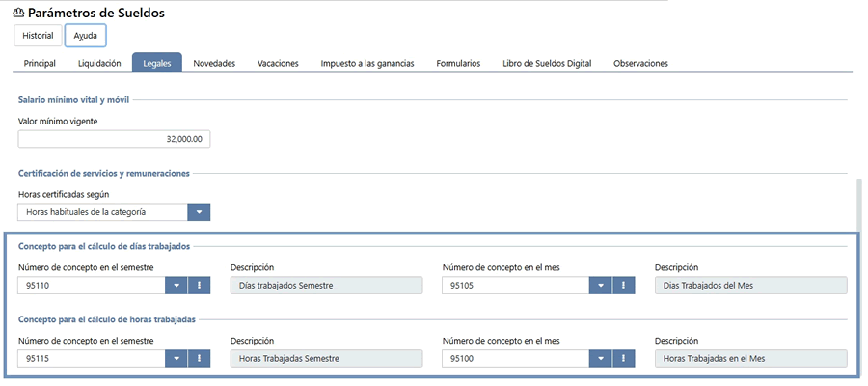Screen dimensions: 868x386
Task: Click the Ayuda button
Action: coord(86,36)
